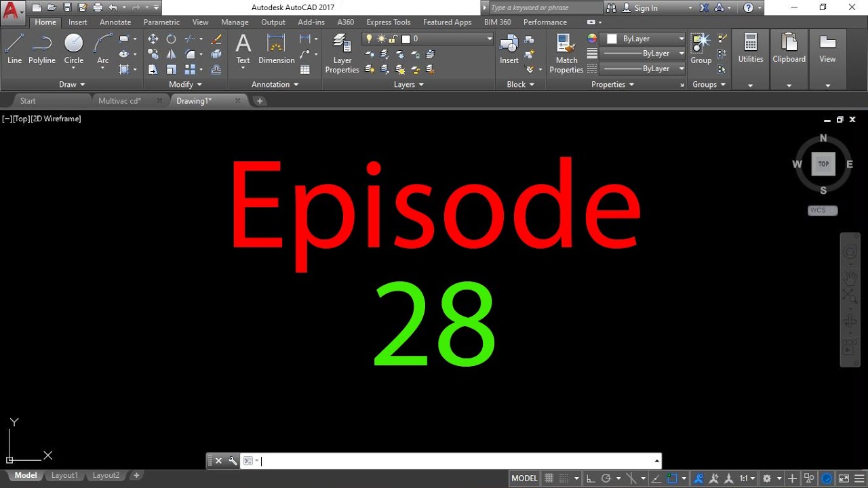Open the Parametric ribbon tab
868x488 pixels.
coord(161,22)
